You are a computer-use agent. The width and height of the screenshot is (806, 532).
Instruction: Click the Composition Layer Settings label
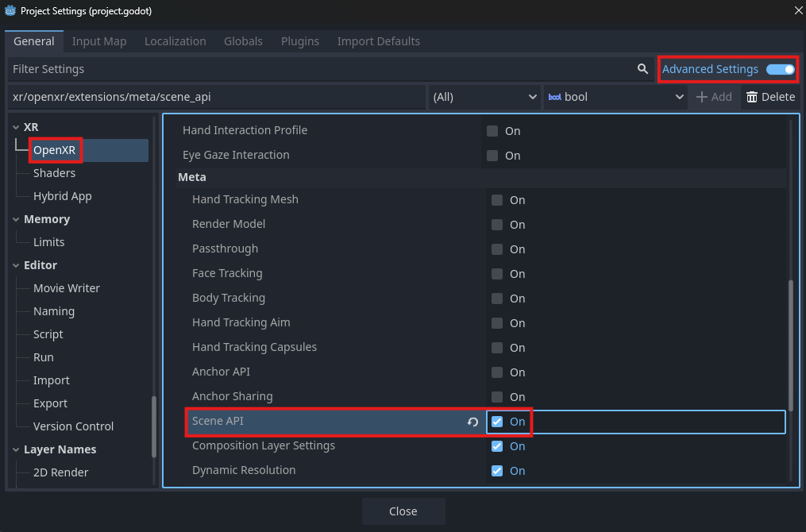pyautogui.click(x=263, y=445)
